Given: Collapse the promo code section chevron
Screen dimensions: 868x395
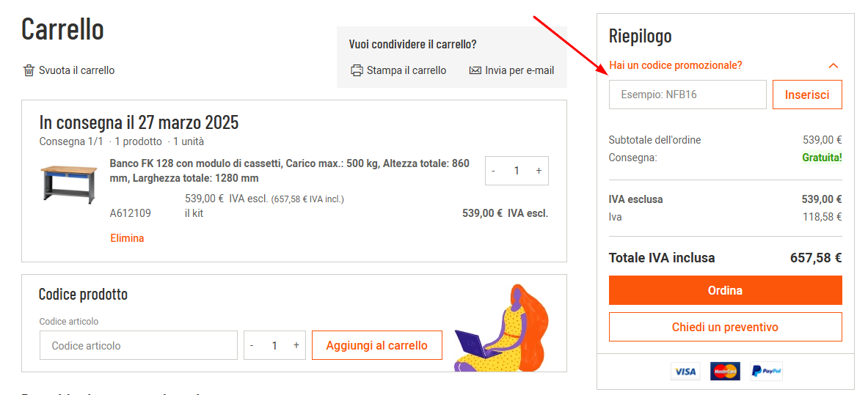Looking at the screenshot, I should tap(833, 66).
